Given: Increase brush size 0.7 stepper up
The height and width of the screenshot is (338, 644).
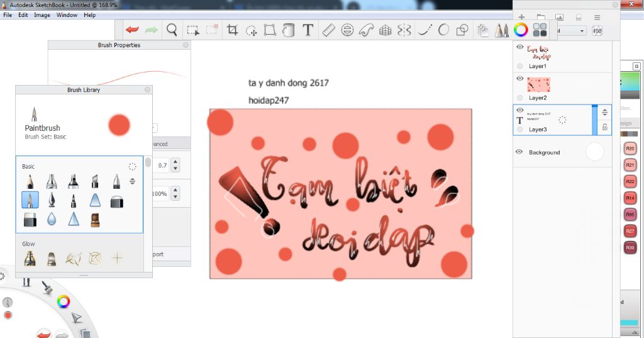Looking at the screenshot, I should [176, 162].
